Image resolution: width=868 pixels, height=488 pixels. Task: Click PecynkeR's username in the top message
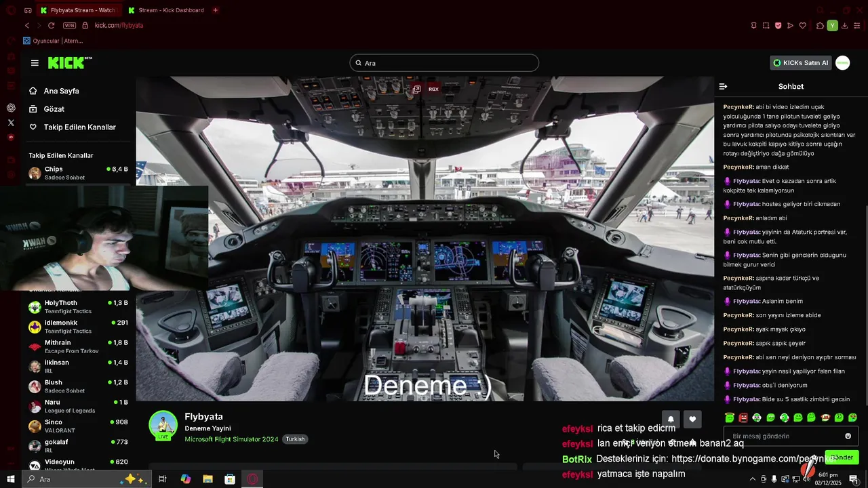pos(738,107)
